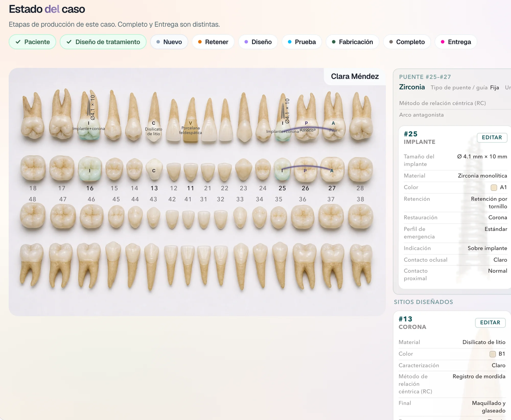Select tooth 28 side-view image
Screen dimensions: 511x420
(361, 116)
